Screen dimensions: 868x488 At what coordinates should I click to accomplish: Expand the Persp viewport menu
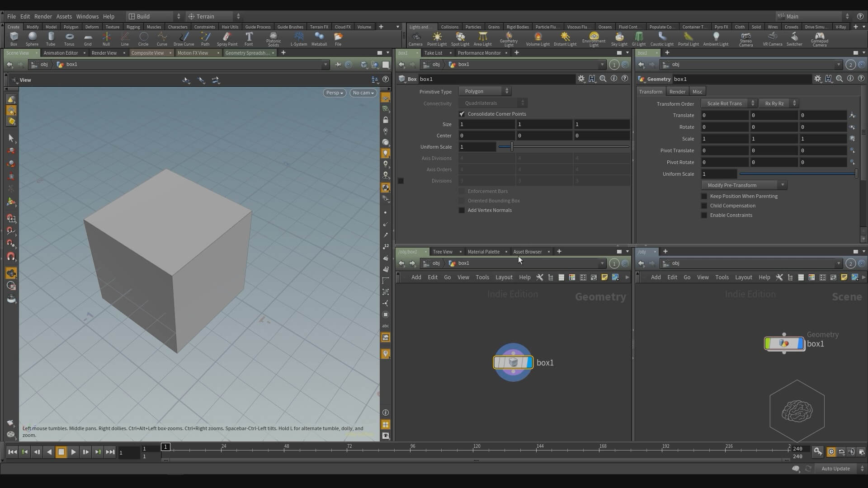click(x=335, y=93)
